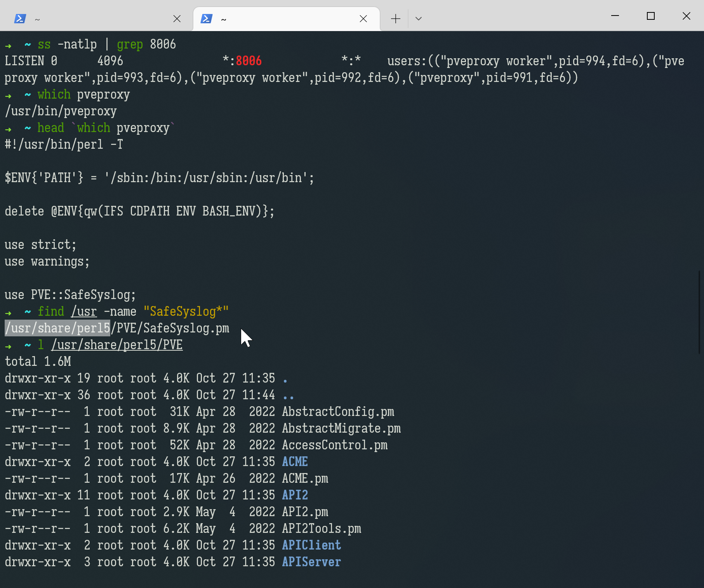The width and height of the screenshot is (704, 588).
Task: Click the underlined /usr path in find command
Action: coord(84,311)
